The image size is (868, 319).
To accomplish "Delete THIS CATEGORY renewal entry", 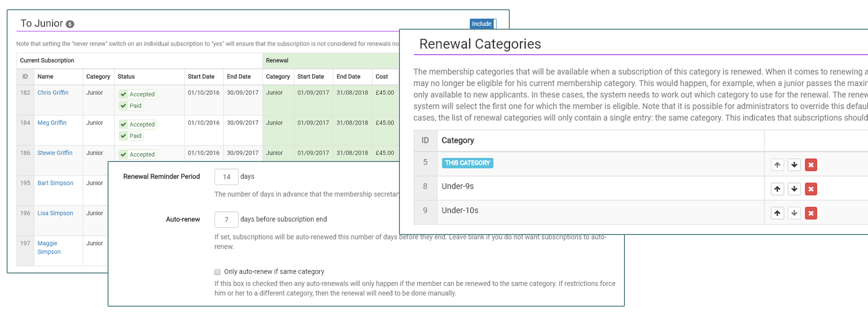I will coord(811,165).
